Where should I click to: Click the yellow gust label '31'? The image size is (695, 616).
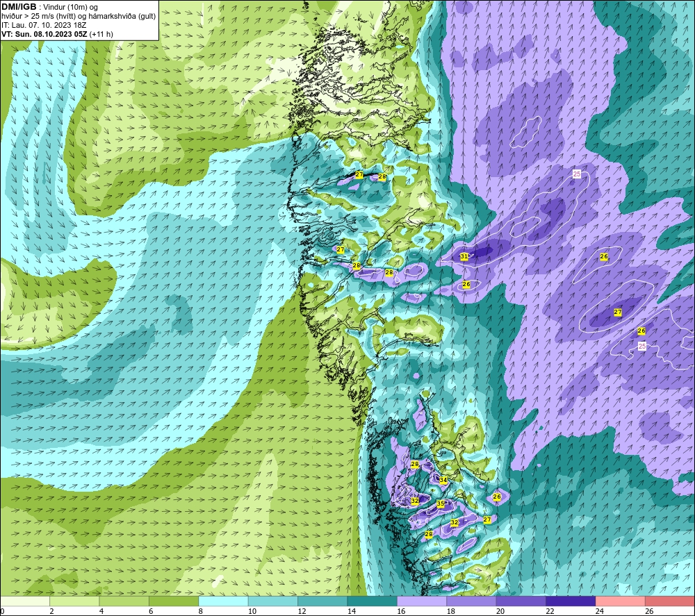pyautogui.click(x=464, y=256)
